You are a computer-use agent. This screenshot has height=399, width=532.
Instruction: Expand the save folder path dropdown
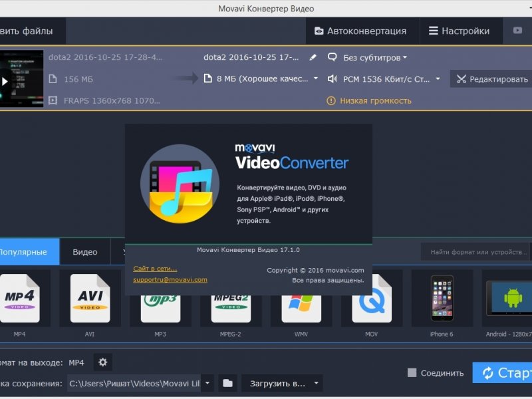point(207,384)
